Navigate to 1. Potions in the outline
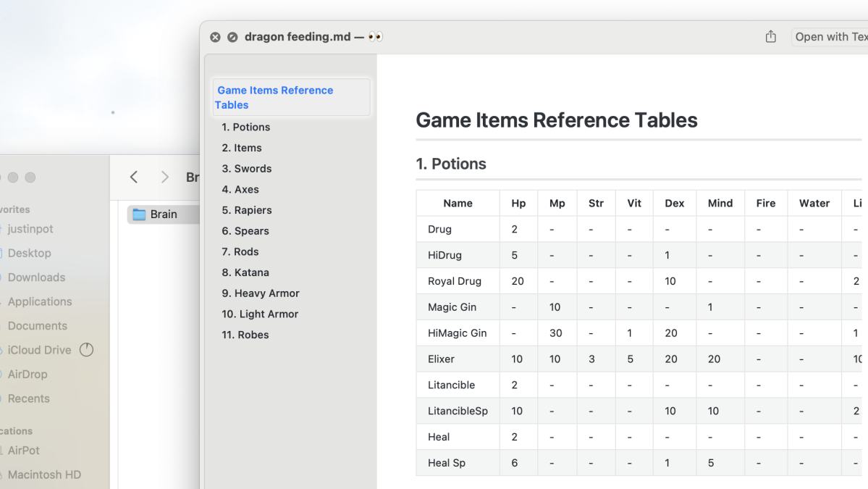The image size is (868, 489). coord(245,127)
